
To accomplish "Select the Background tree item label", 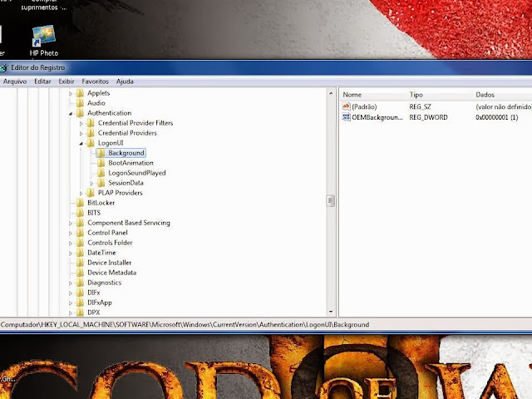I will click(126, 153).
